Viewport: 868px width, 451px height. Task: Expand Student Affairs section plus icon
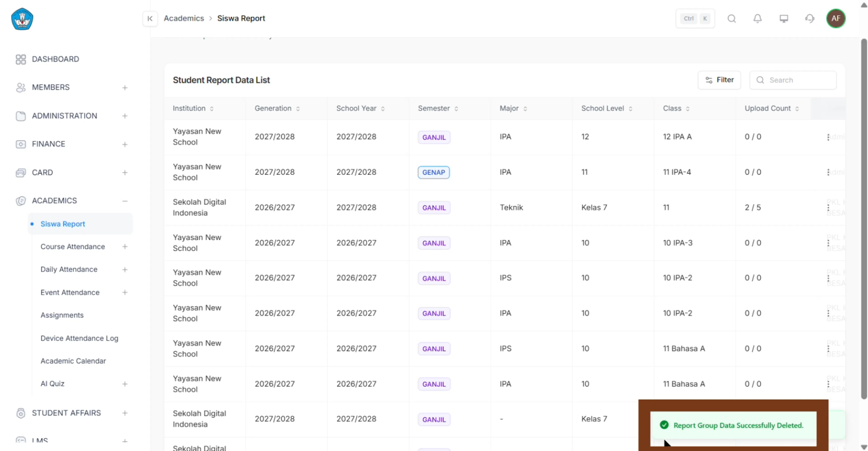pos(125,413)
